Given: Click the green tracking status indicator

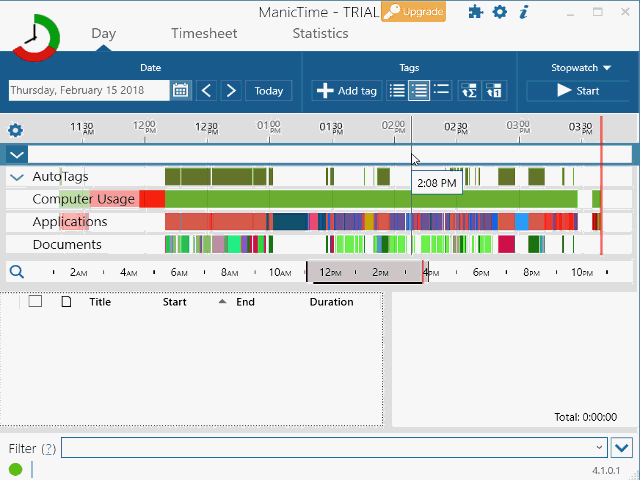Looking at the screenshot, I should pyautogui.click(x=16, y=469).
